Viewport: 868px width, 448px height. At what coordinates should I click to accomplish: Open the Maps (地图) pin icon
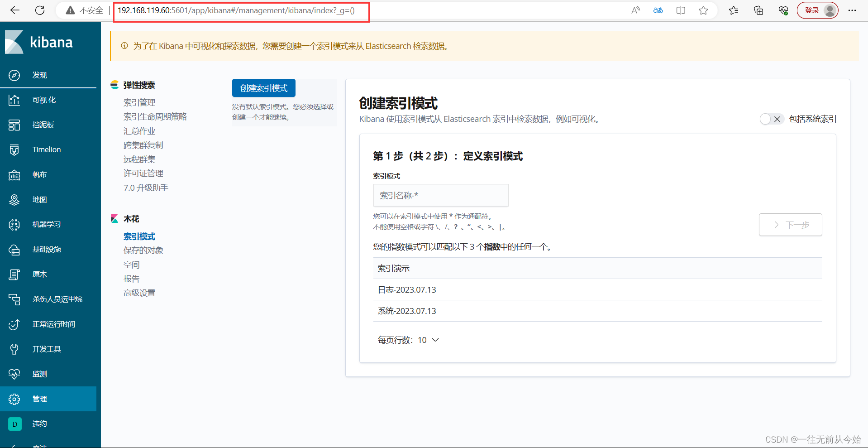pos(14,200)
